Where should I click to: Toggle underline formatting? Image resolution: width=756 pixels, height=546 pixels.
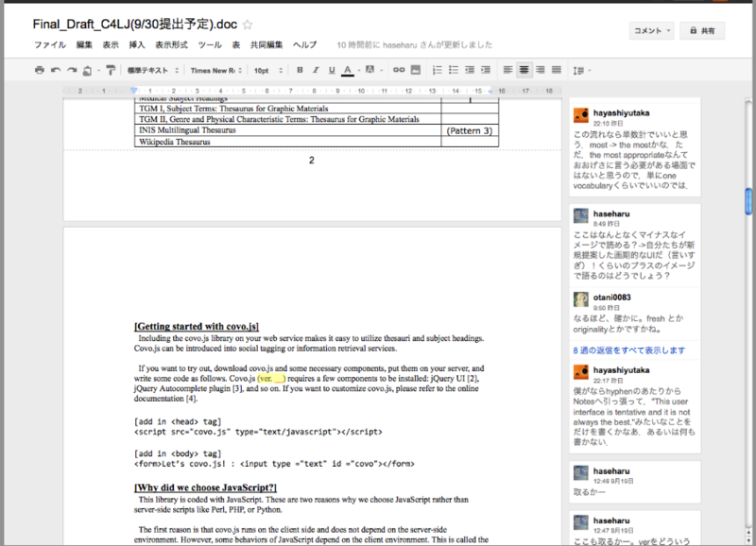tap(332, 70)
